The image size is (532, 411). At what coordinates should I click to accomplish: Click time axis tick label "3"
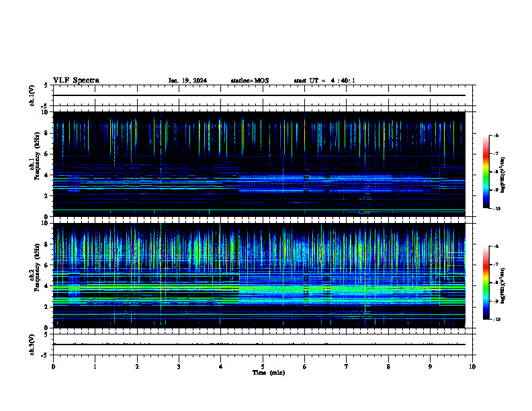(179, 367)
